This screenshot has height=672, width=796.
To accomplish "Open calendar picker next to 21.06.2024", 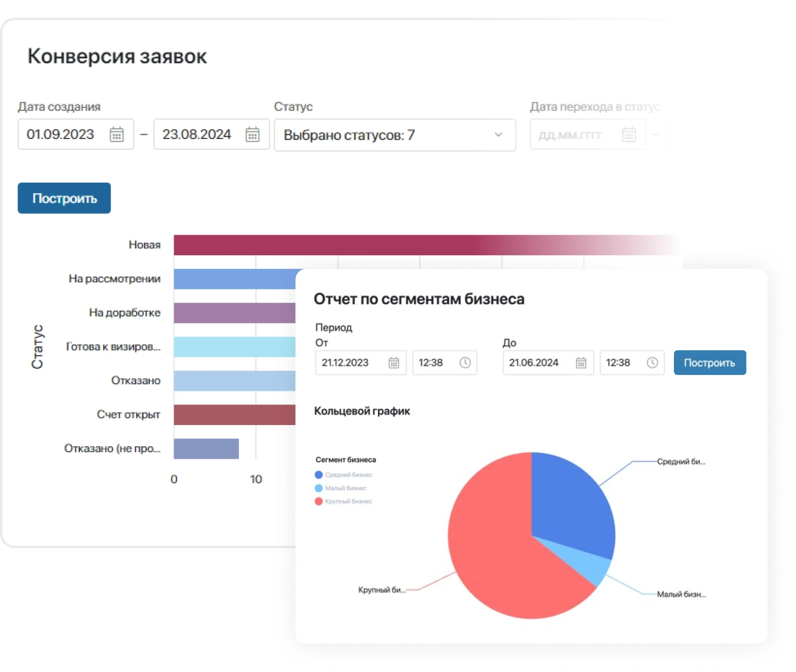I will tap(580, 363).
